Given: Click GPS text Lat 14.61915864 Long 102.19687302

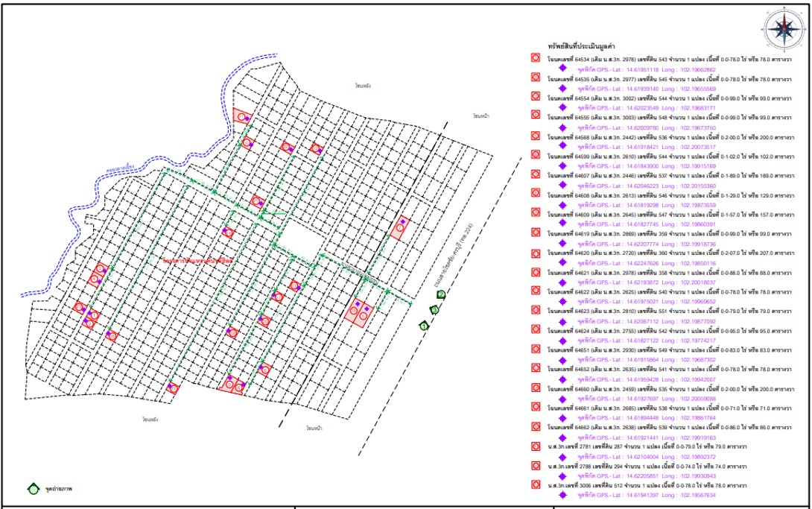Looking at the screenshot, I should [647, 359].
